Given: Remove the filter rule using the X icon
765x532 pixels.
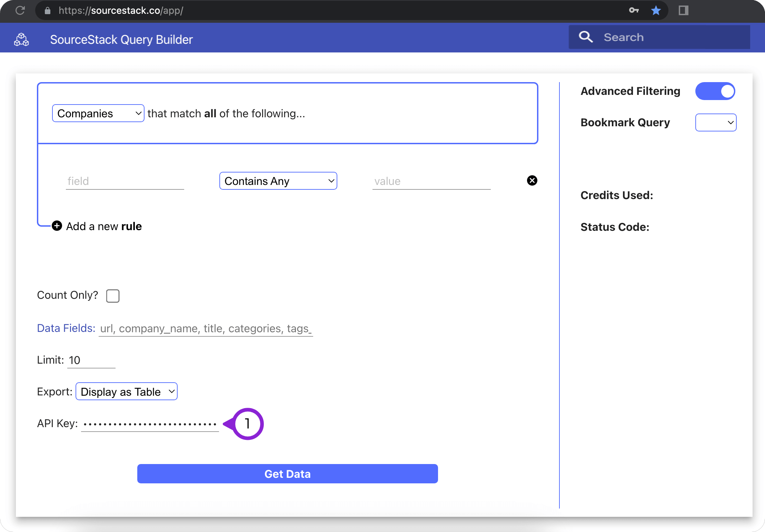Looking at the screenshot, I should [532, 180].
